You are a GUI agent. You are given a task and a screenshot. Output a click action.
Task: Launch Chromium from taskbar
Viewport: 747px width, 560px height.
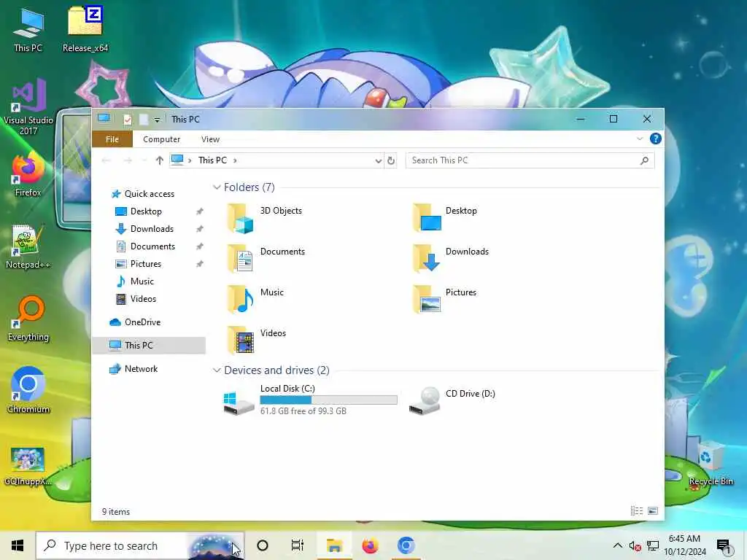click(406, 545)
